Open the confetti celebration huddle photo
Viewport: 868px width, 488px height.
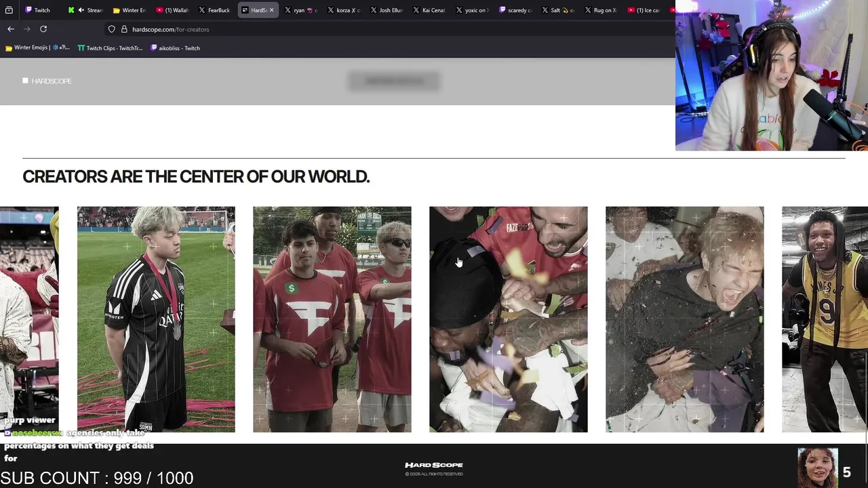(x=509, y=319)
